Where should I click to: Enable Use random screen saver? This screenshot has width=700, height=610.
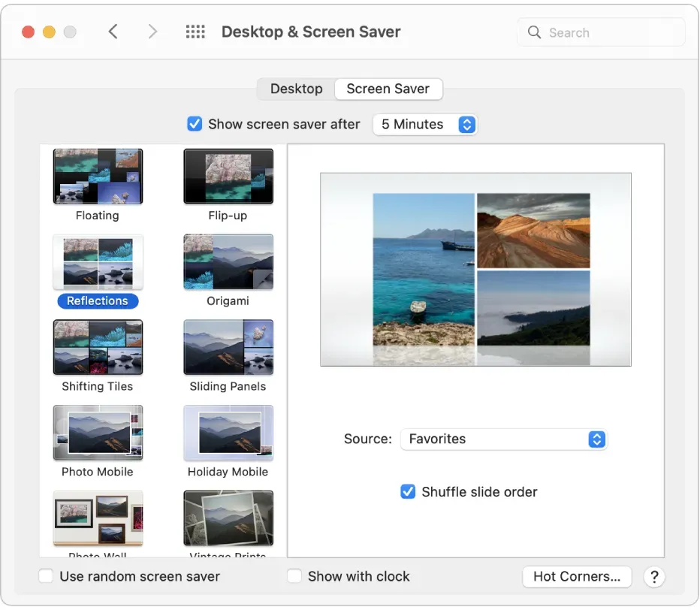tap(47, 577)
